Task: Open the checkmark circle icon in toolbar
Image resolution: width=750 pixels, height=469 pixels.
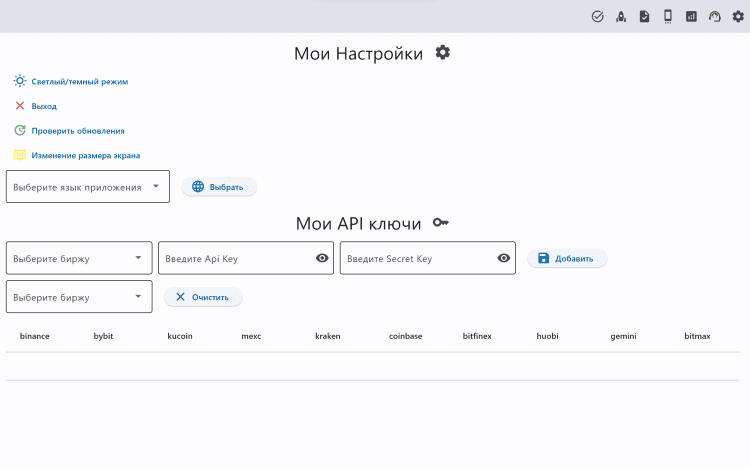Action: 598,16
